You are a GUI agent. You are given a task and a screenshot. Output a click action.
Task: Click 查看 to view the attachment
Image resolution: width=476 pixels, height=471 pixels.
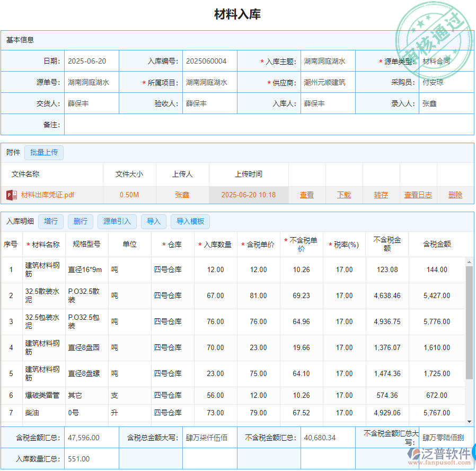coord(307,195)
